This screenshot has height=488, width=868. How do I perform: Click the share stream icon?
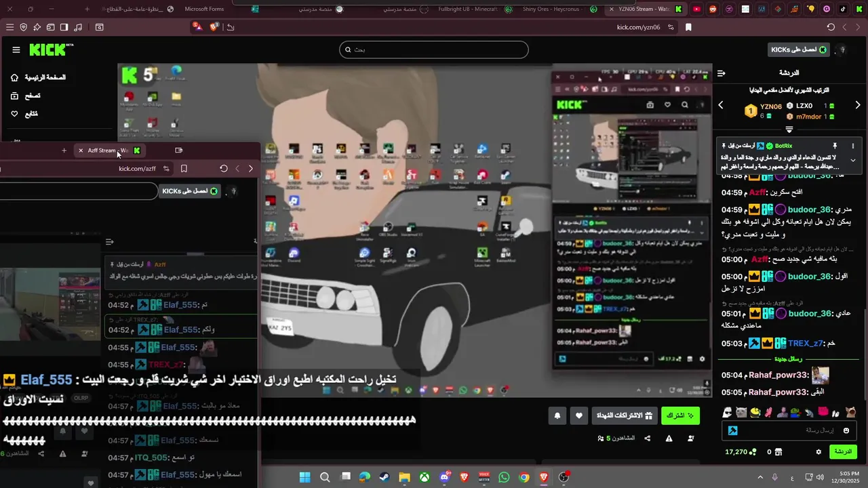point(648,439)
